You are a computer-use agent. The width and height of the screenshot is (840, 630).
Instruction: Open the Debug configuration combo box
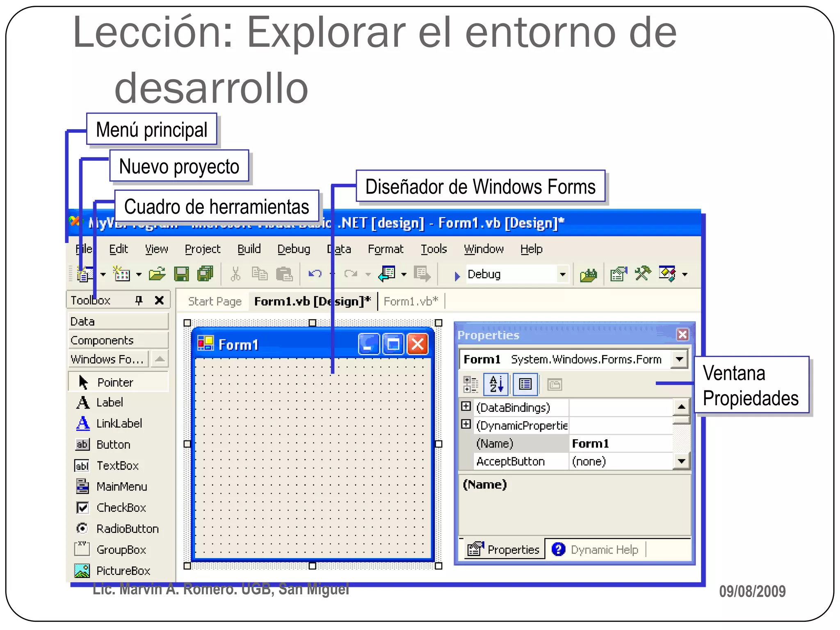tap(517, 274)
